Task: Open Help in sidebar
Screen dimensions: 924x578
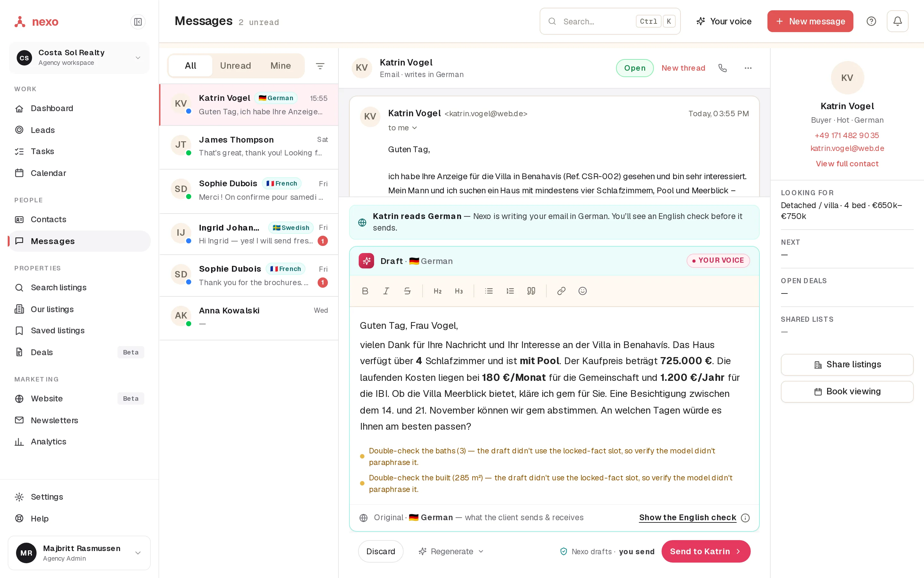Action: tap(79, 519)
